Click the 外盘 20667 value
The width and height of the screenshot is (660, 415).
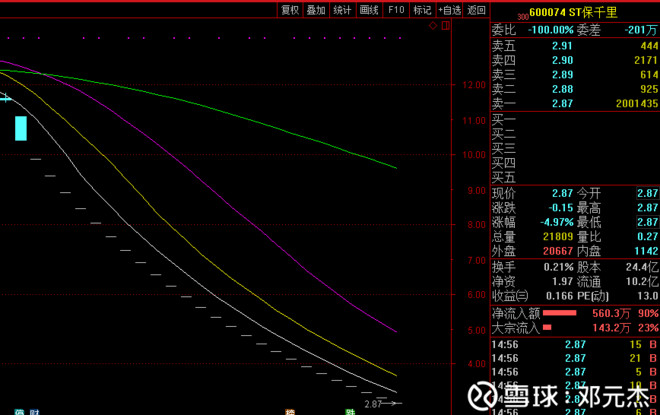click(558, 251)
